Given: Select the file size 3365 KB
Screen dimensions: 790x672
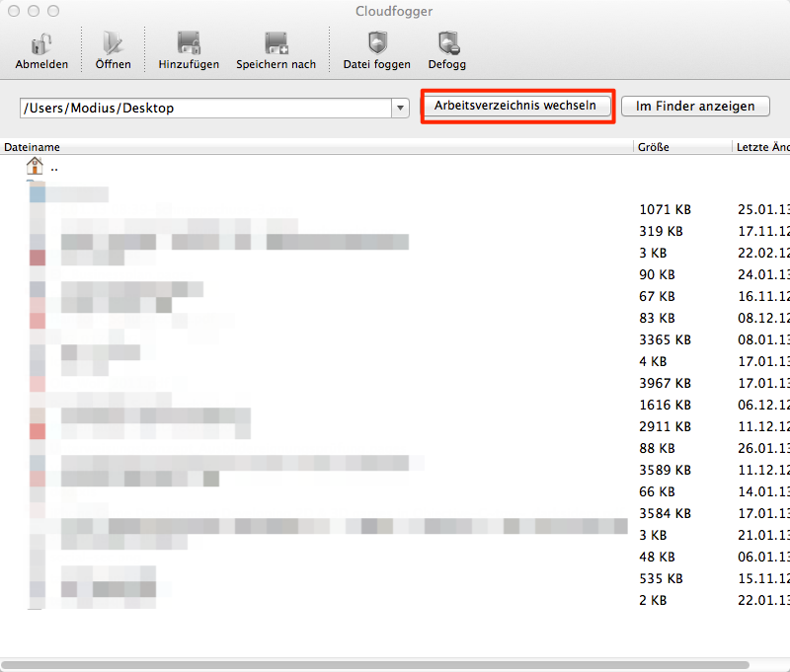Looking at the screenshot, I should tap(665, 339).
